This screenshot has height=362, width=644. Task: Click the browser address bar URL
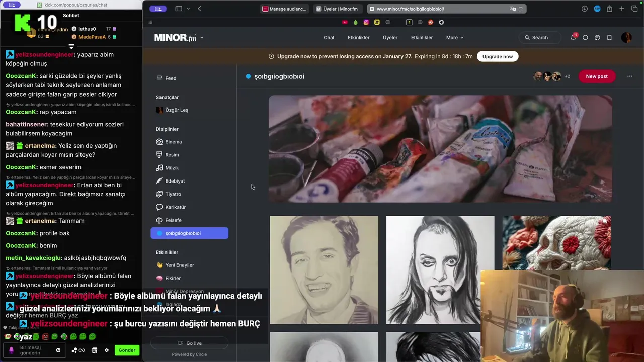(410, 9)
